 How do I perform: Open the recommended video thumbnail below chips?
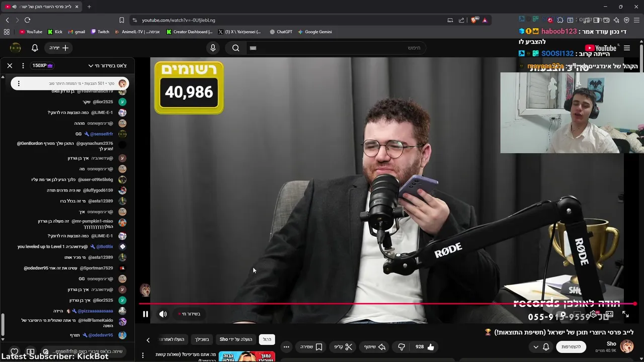click(247, 356)
